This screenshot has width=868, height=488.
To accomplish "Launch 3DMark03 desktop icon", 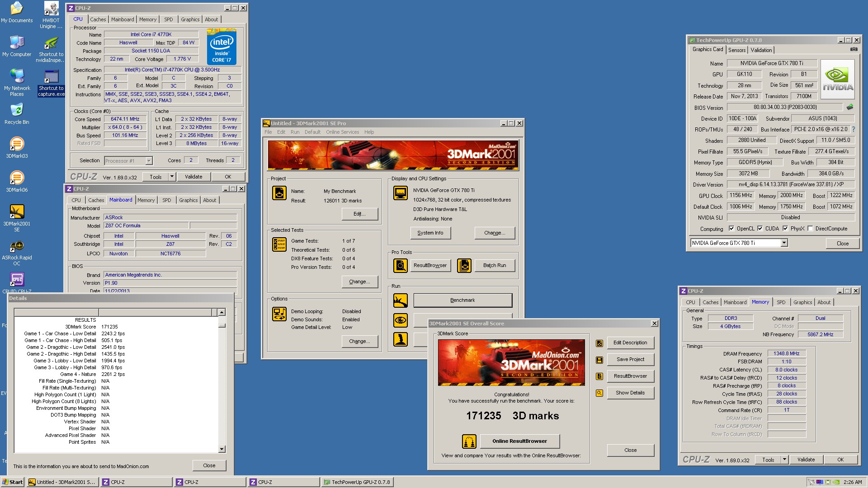I will click(x=17, y=148).
